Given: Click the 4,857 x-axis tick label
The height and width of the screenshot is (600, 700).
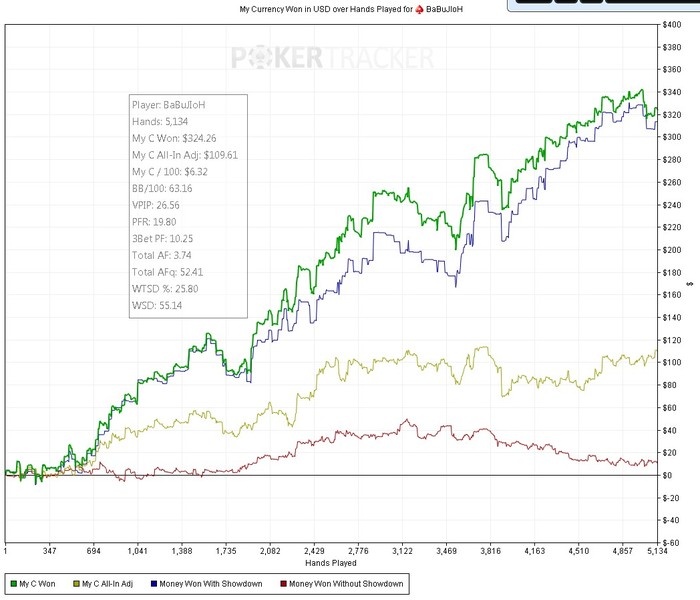Looking at the screenshot, I should point(622,551).
